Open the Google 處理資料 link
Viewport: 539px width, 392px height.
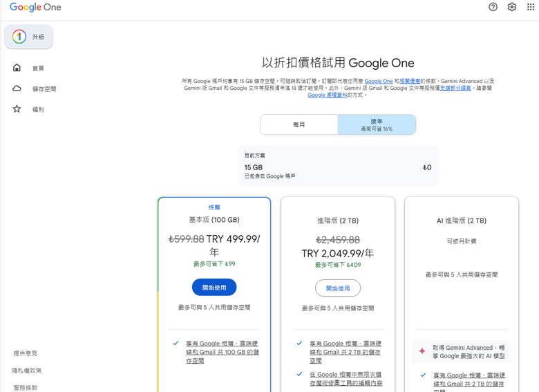click(x=328, y=95)
